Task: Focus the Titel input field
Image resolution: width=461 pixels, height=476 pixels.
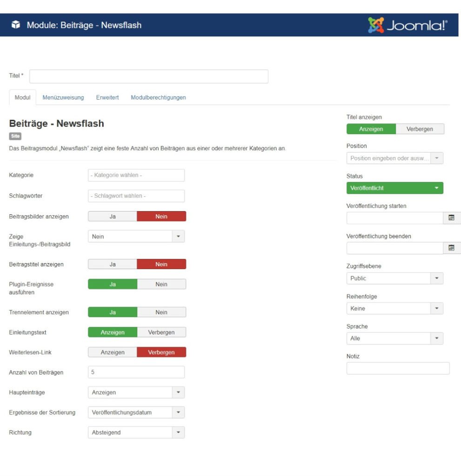Action: pos(148,76)
